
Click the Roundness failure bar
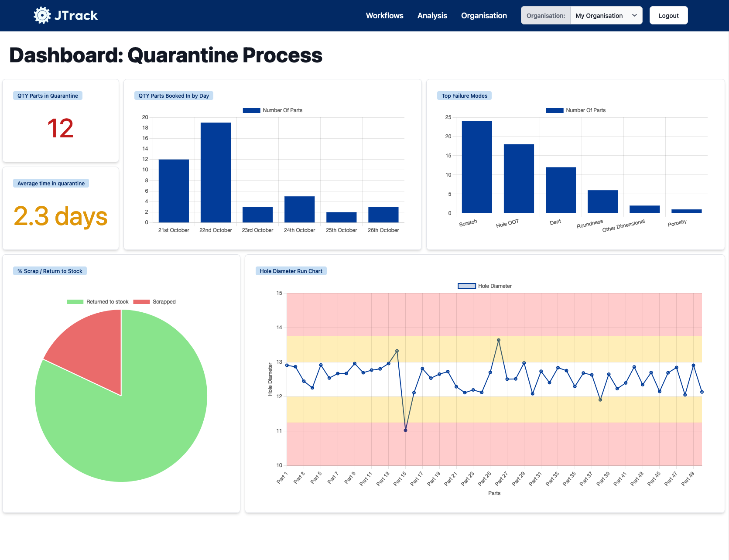(602, 201)
